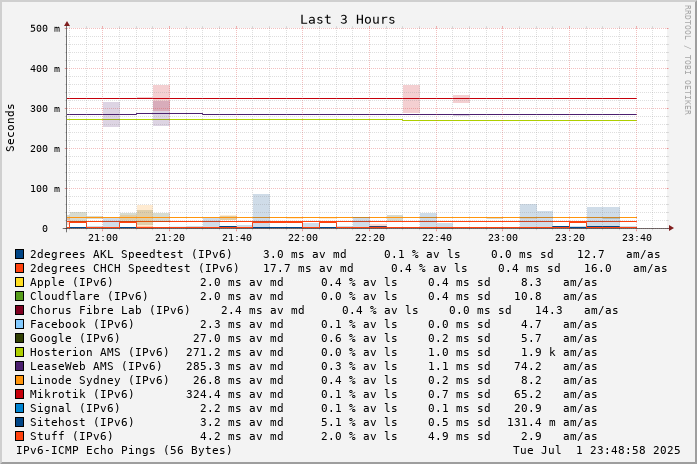This screenshot has width=697, height=464.
Task: Click the "271.2 ms" median value for Hosterion
Action: (x=214, y=352)
